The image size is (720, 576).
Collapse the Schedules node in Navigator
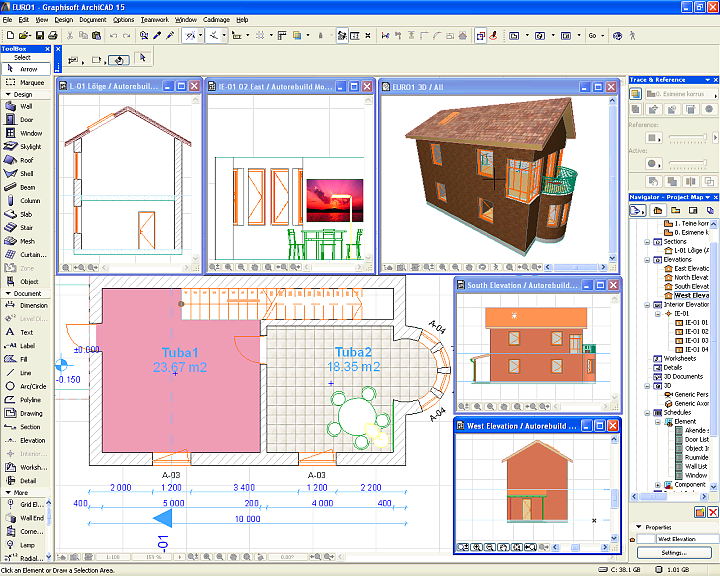tap(647, 412)
